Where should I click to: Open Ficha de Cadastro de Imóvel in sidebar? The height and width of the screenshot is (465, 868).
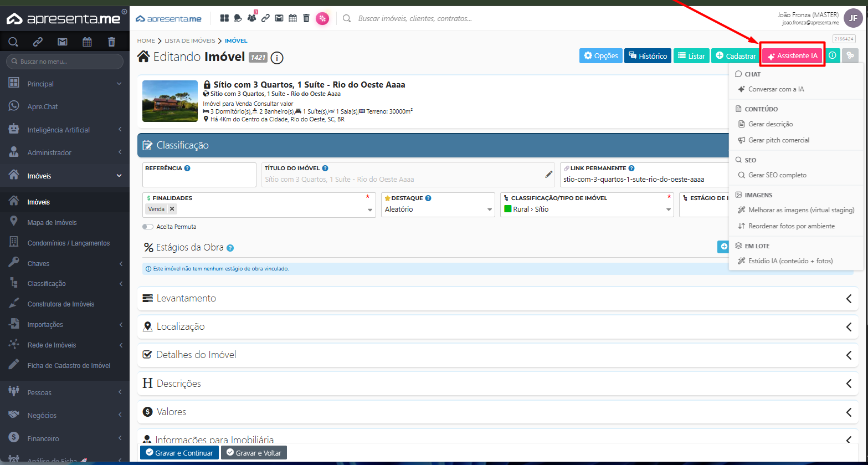(69, 366)
